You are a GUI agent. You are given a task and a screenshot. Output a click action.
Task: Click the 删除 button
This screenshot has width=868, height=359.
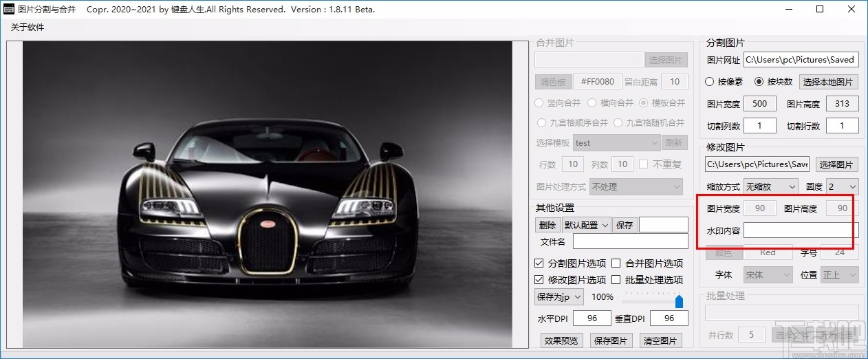tap(547, 225)
